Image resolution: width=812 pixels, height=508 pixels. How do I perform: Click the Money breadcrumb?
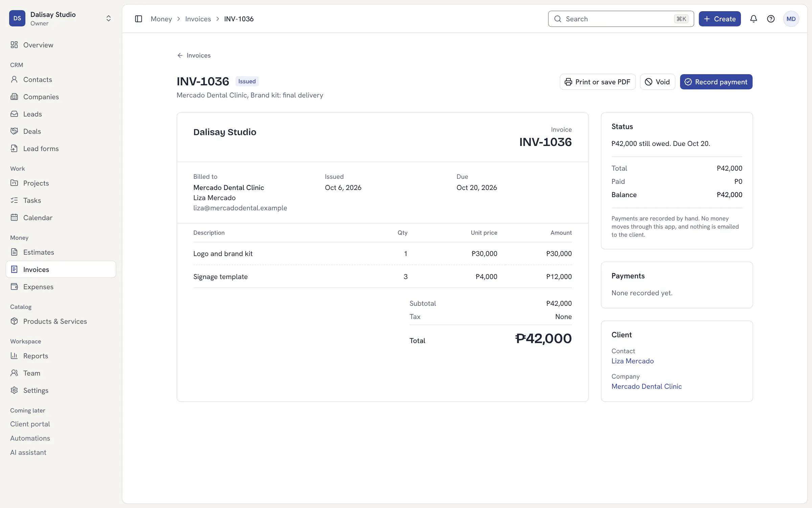click(161, 19)
